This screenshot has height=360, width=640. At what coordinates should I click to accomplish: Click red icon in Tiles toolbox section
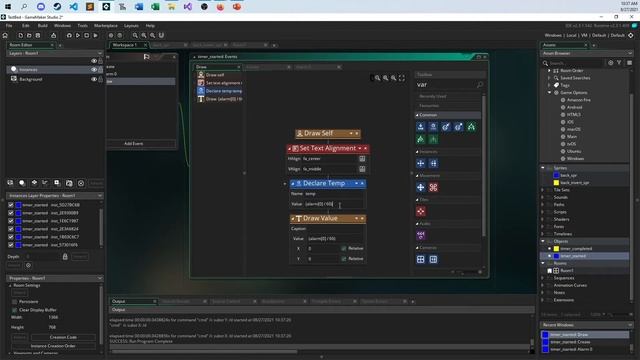(421, 211)
